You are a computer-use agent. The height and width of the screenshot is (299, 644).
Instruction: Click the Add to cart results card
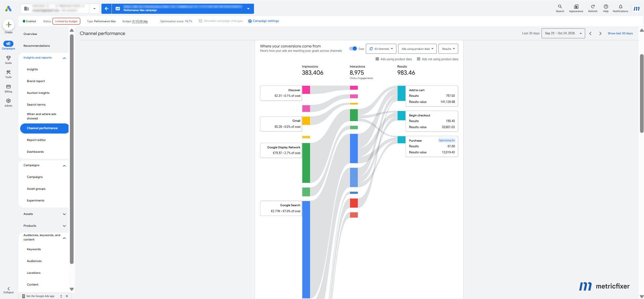[x=432, y=96]
